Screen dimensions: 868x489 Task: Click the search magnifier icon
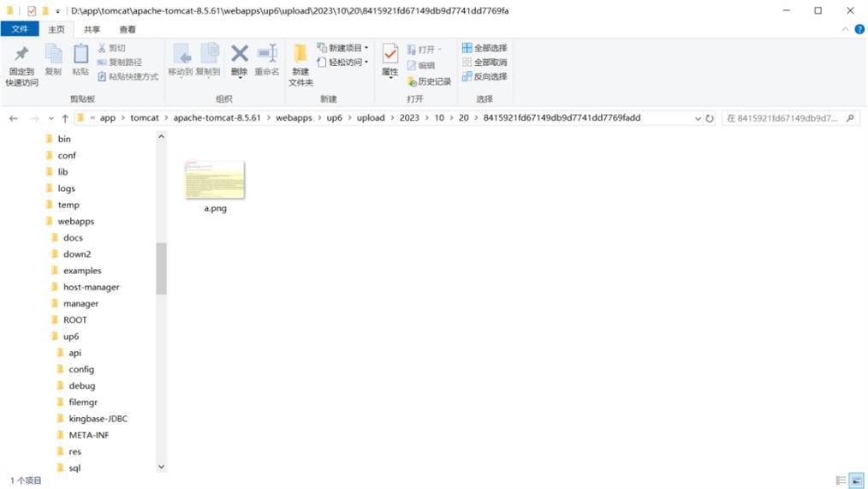click(850, 118)
